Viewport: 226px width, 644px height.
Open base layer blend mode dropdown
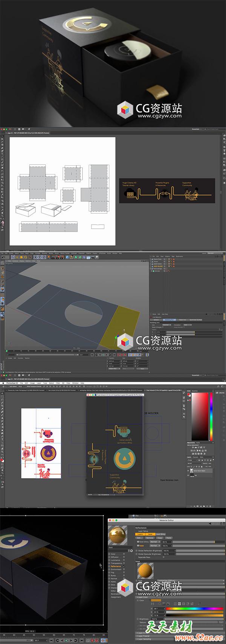coord(155,545)
